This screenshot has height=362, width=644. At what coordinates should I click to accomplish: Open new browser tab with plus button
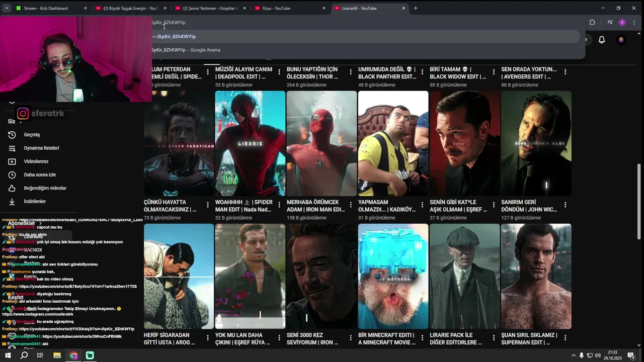point(416,8)
